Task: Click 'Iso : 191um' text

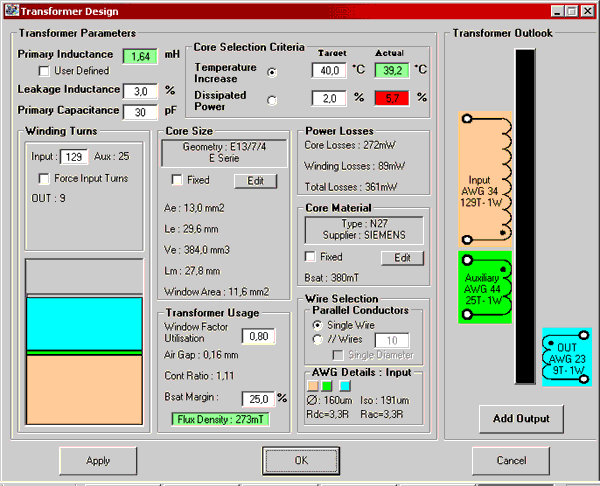Action: click(385, 400)
